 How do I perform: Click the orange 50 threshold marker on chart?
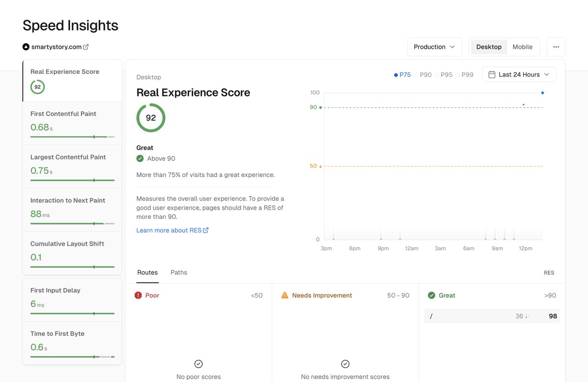[320, 167]
